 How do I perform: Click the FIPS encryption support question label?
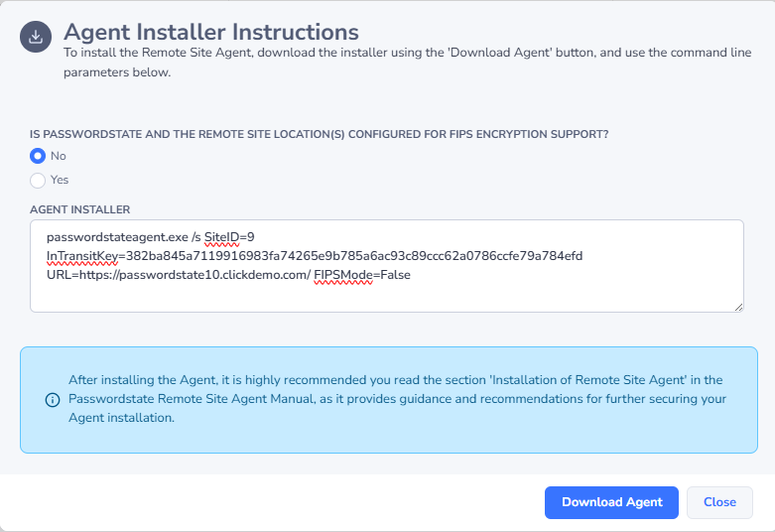320,134
